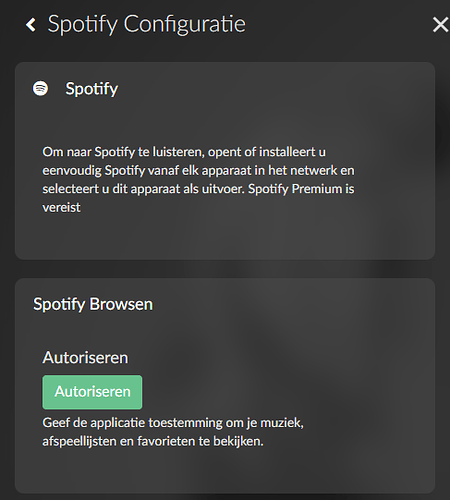Click the round Spotify logo icon
This screenshot has width=450, height=500.
[40, 88]
